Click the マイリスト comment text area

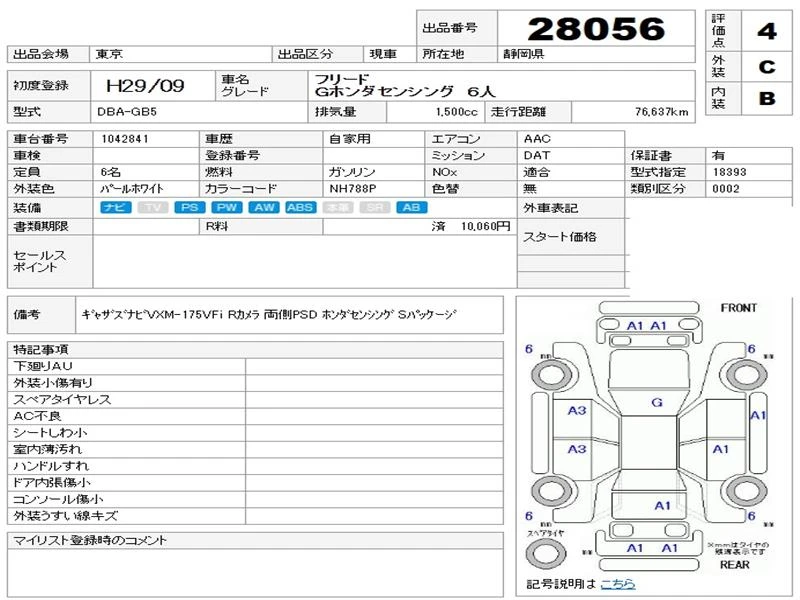tap(255, 572)
